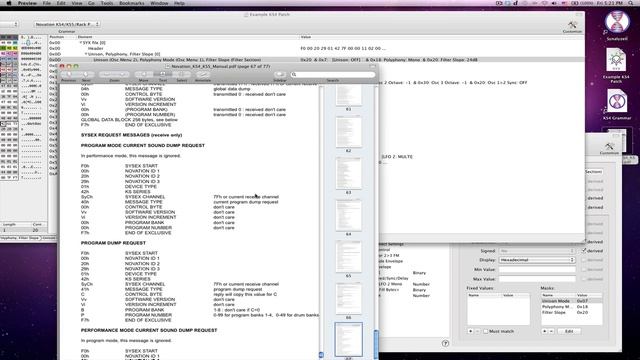
Task: Open the Bookmarks menu
Action: pos(131,3)
